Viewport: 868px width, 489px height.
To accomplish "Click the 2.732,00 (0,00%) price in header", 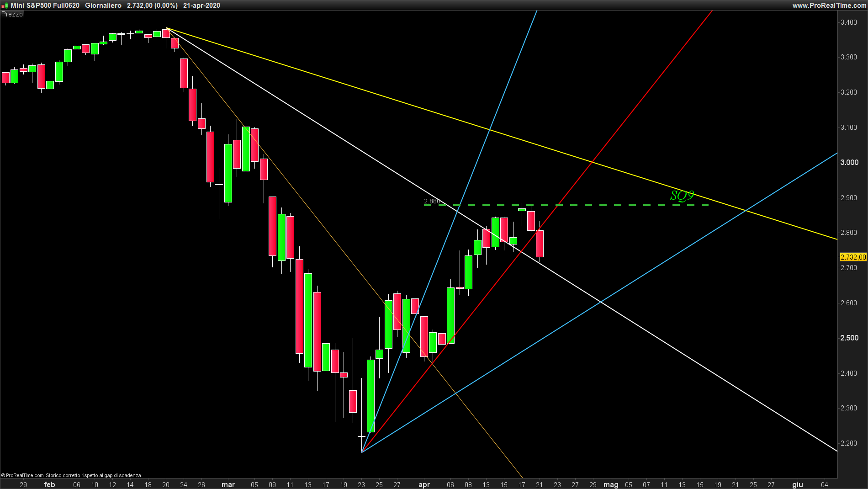I will pyautogui.click(x=152, y=5).
